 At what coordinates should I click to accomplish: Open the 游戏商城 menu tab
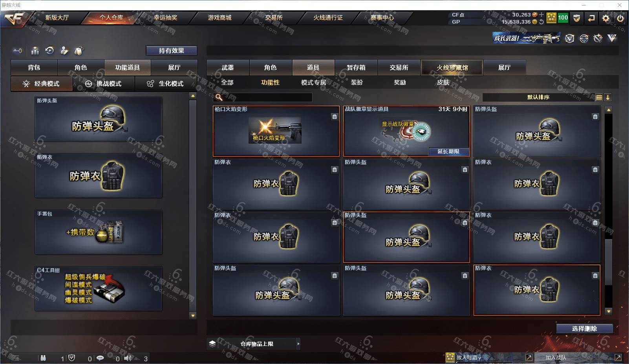pyautogui.click(x=219, y=18)
